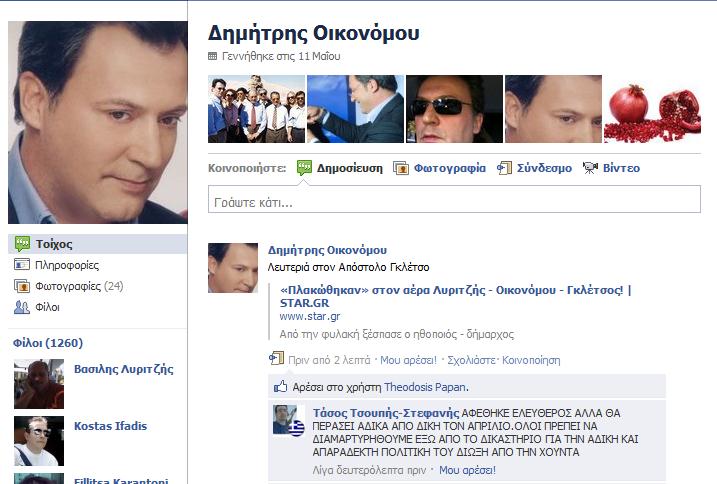
Task: Open Τάσος Τσουπής-Στεφανής commenter profile
Action: [385, 413]
